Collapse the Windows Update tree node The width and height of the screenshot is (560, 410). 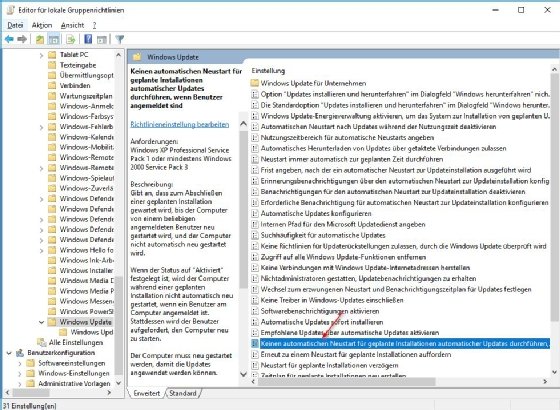(x=41, y=322)
